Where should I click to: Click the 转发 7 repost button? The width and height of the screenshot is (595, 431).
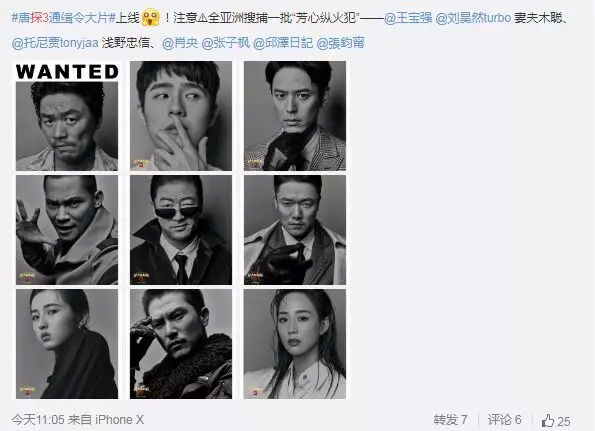click(450, 420)
